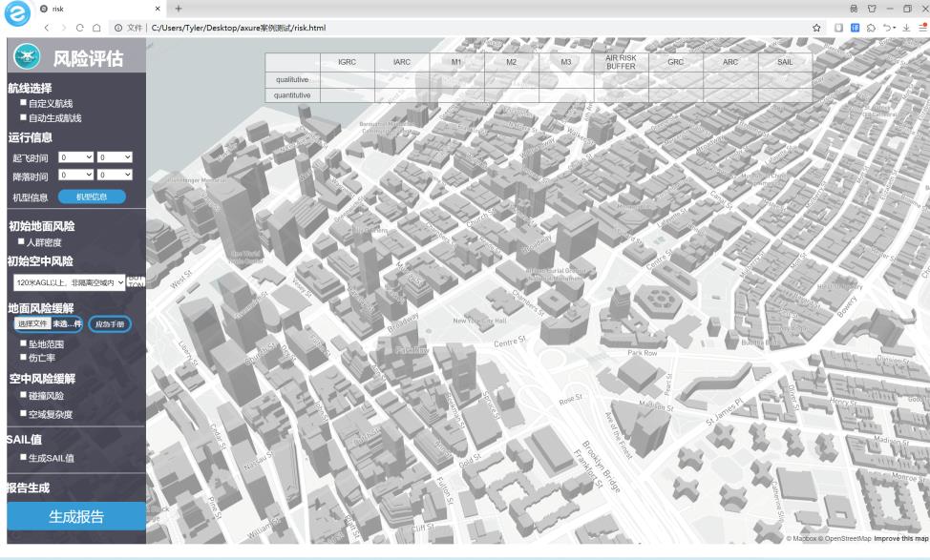This screenshot has width=930, height=560.
Task: Click the 报告生成 section heading
Action: pos(28,487)
